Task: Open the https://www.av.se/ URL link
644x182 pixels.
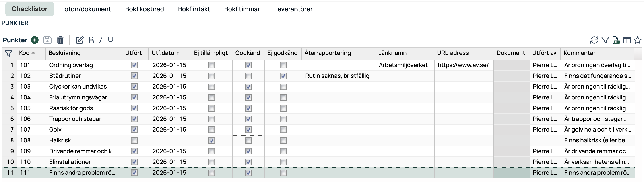Action: (x=463, y=65)
